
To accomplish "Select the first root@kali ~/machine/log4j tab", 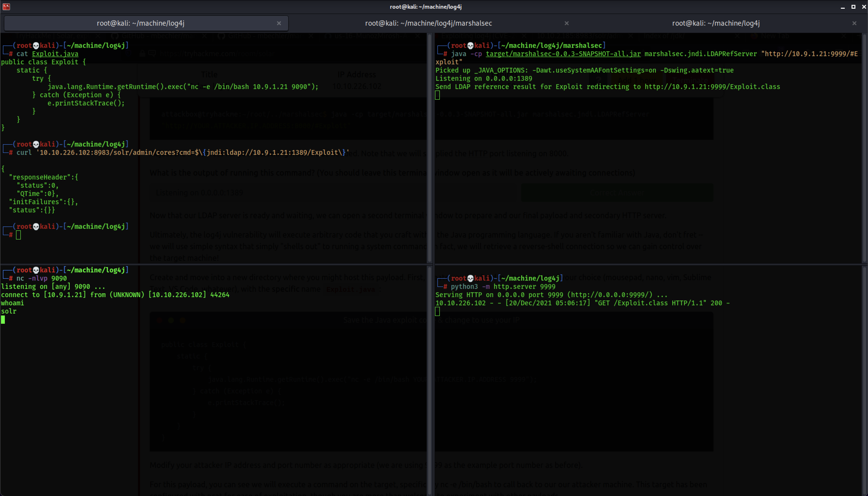I will point(140,23).
